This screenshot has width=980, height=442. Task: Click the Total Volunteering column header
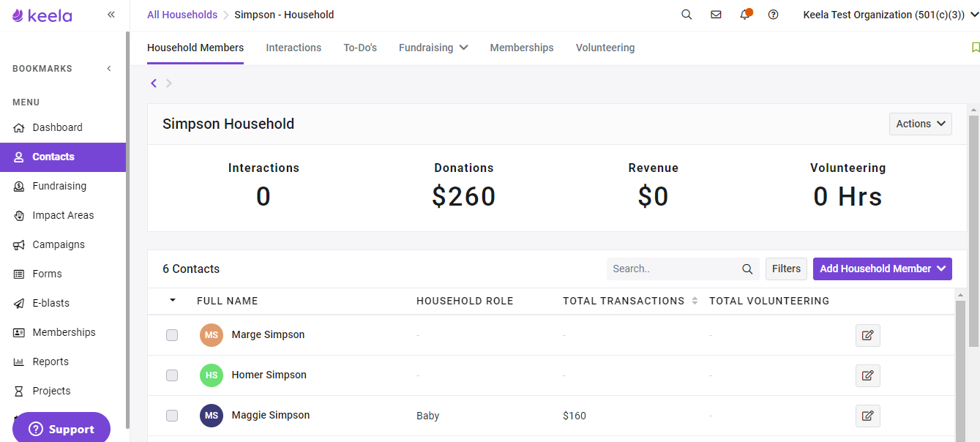point(769,301)
